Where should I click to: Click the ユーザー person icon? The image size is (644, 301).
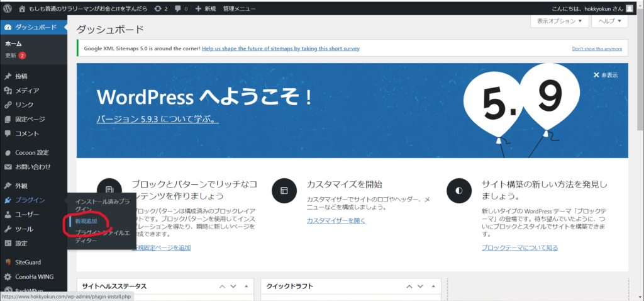(8, 215)
